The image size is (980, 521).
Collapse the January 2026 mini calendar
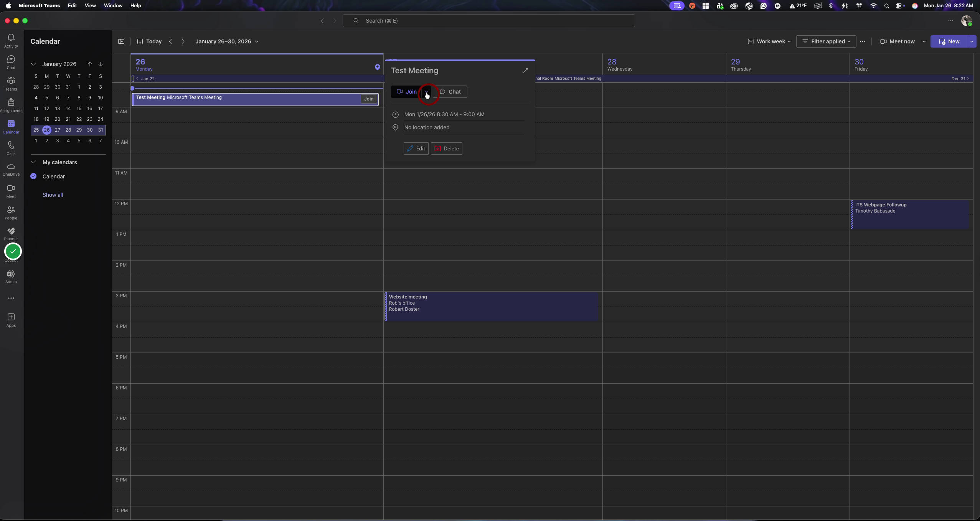33,64
